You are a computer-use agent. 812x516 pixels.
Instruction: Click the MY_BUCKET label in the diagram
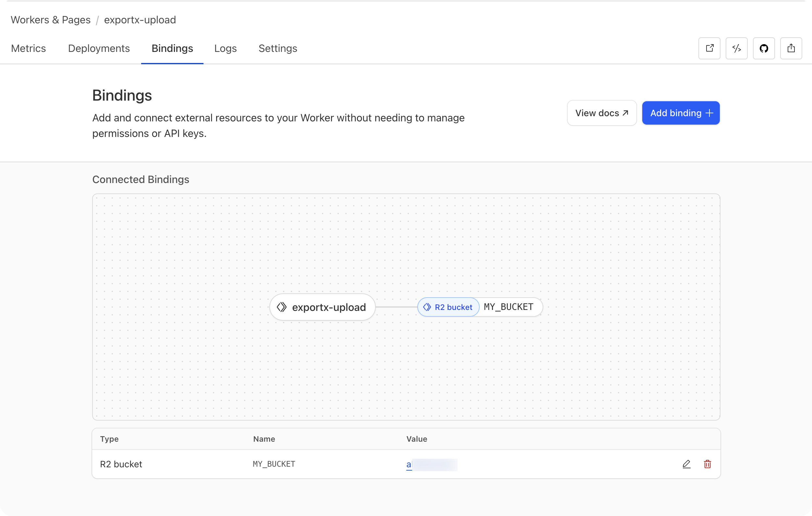[509, 307]
